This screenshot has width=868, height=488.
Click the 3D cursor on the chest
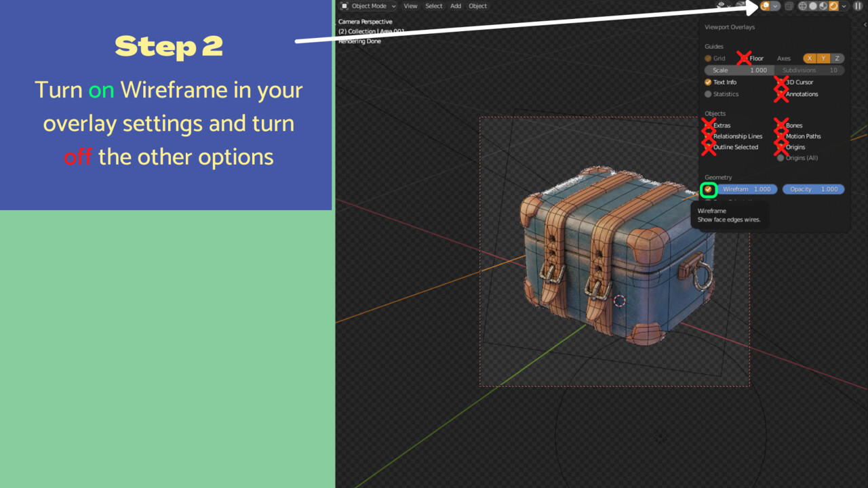click(619, 300)
